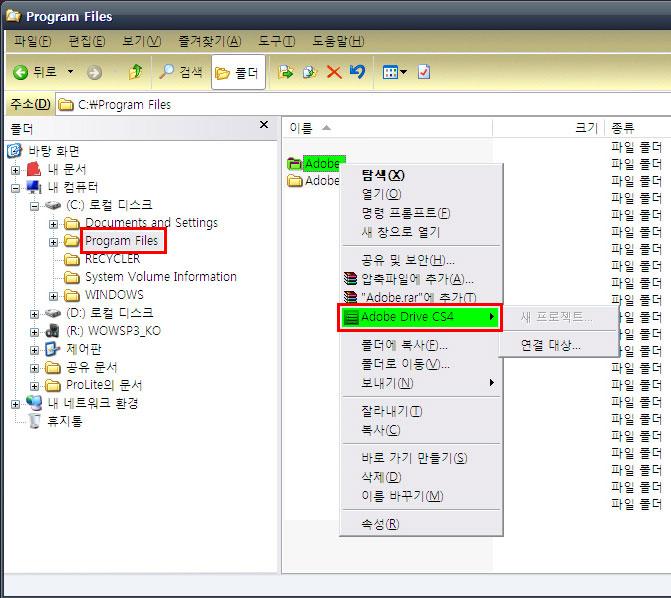Collapse 내 컴퓨터 tree node
The image size is (671, 598).
15,188
